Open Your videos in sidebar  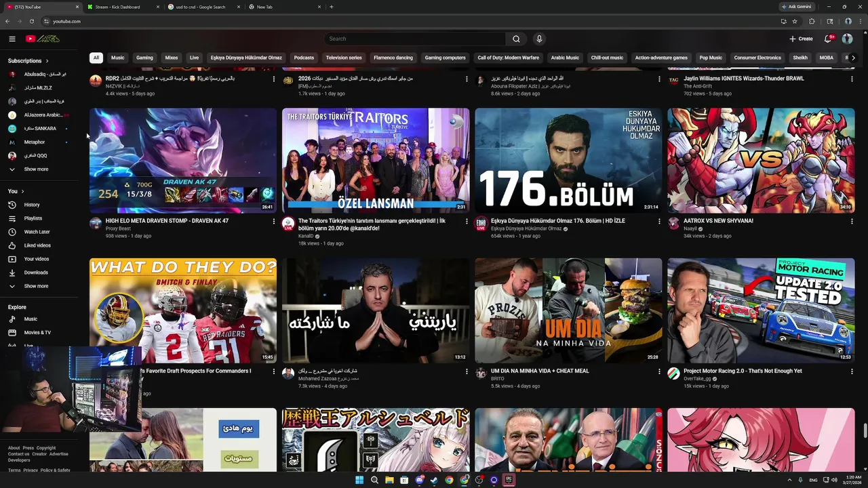point(37,259)
